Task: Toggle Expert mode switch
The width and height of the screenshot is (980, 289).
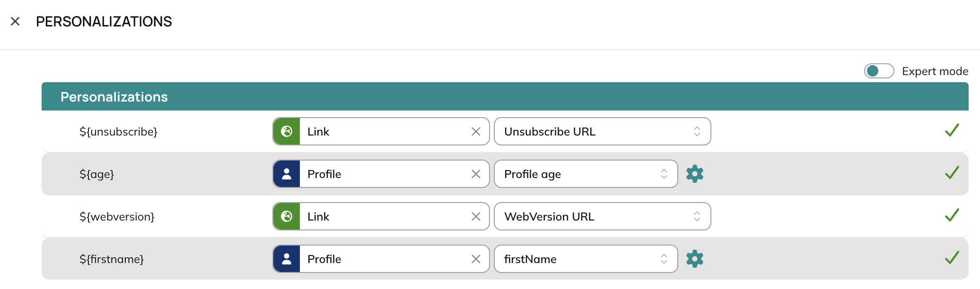Action: pyautogui.click(x=879, y=71)
